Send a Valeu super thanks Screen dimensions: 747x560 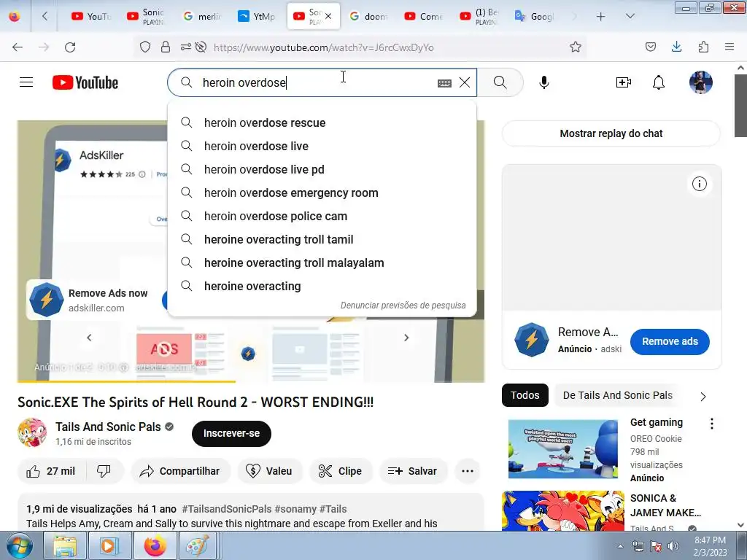click(x=270, y=471)
